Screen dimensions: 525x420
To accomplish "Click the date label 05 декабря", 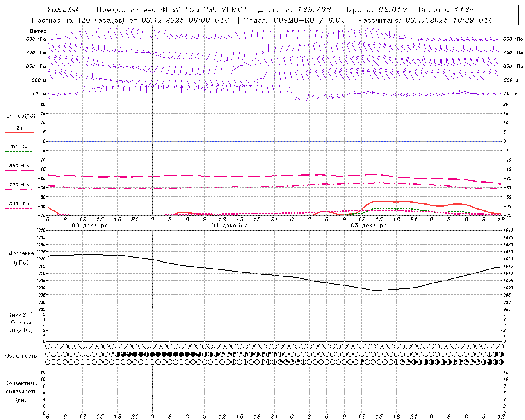I will coord(369,226).
